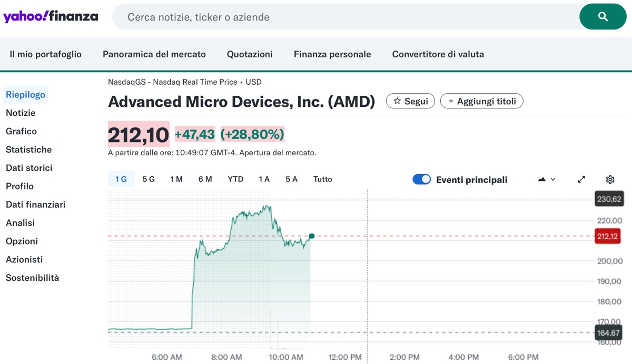Click the star icon on Segui button
The image size is (632, 364).
399,101
